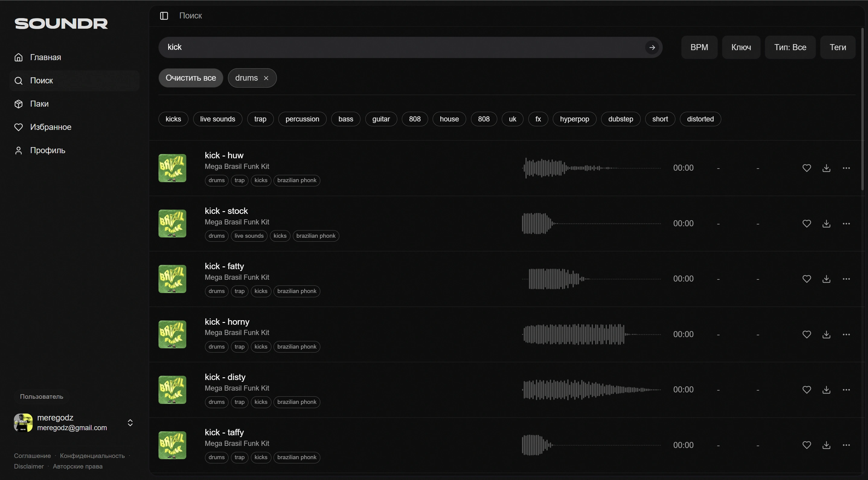Toggle the sidebar panel icon

point(164,15)
